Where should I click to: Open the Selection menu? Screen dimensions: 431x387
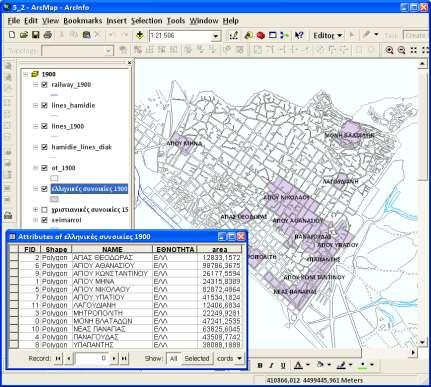click(x=146, y=21)
